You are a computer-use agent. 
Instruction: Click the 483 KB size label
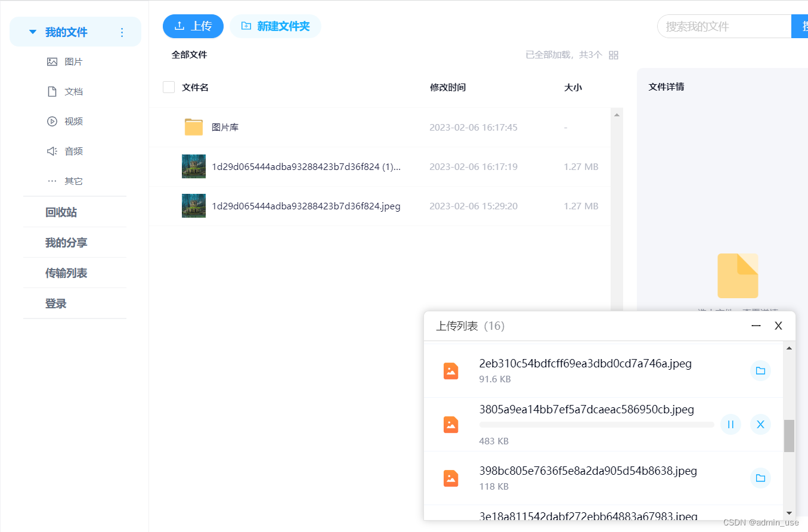point(494,441)
